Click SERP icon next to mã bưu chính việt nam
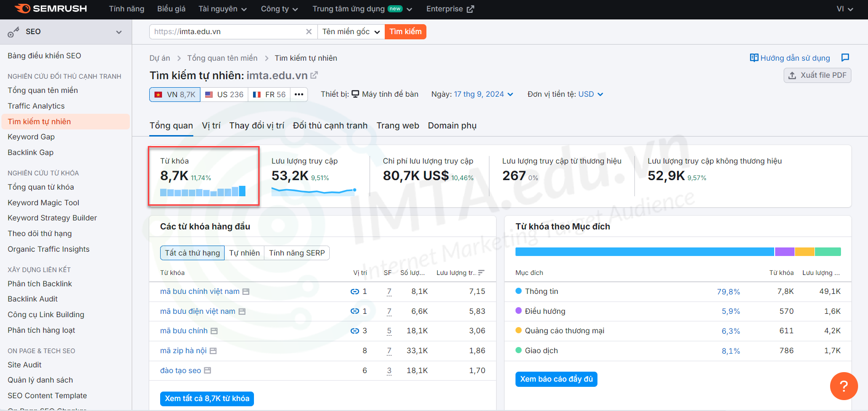Viewport: 868px width, 411px height. (x=246, y=292)
